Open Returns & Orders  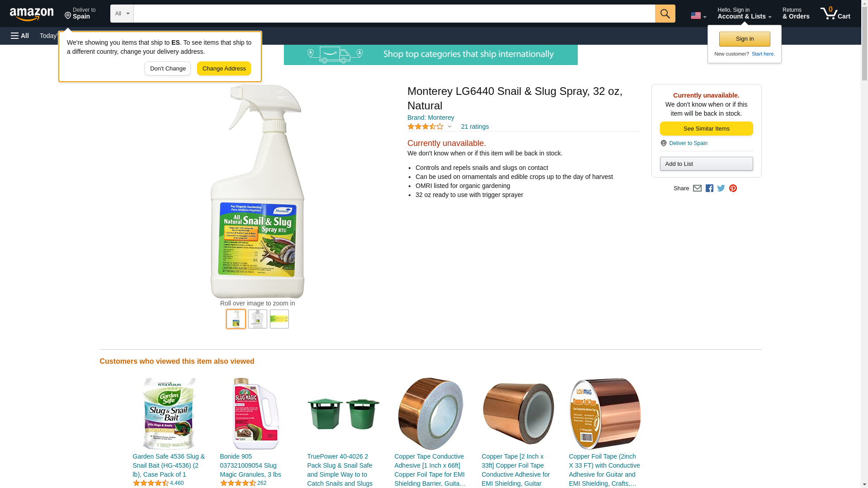pos(796,14)
